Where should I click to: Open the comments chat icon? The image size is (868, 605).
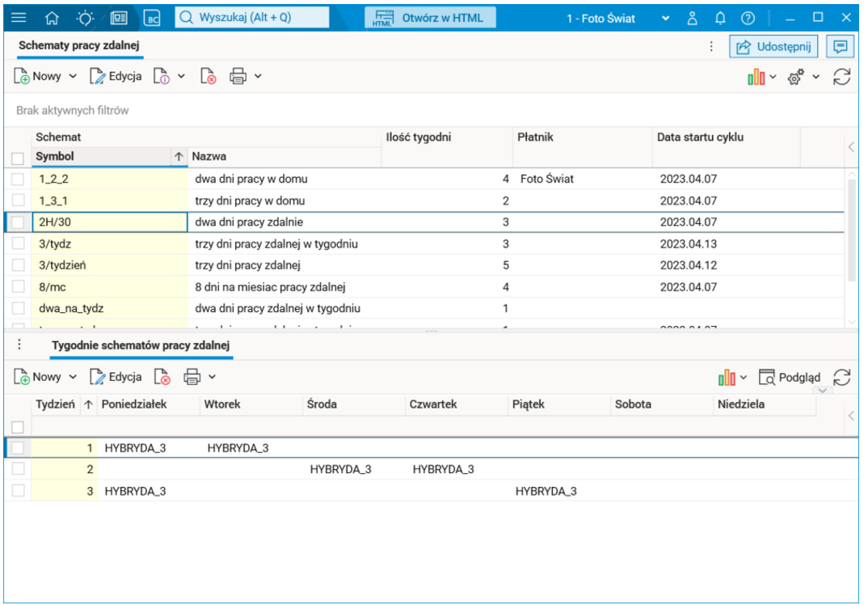click(x=841, y=47)
